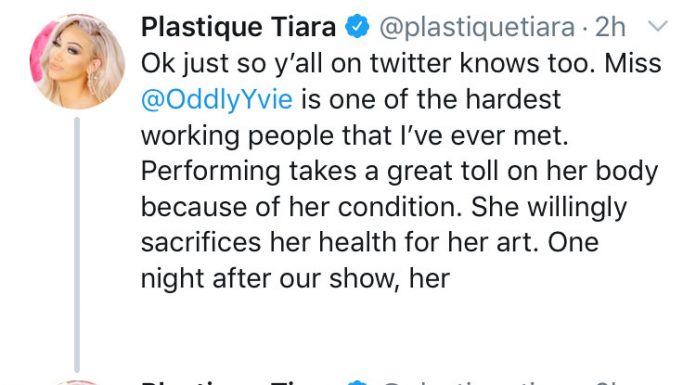Screen dimensions: 696x385
Task: Select the 'Performing takes a great toll' line
Action: (399, 171)
